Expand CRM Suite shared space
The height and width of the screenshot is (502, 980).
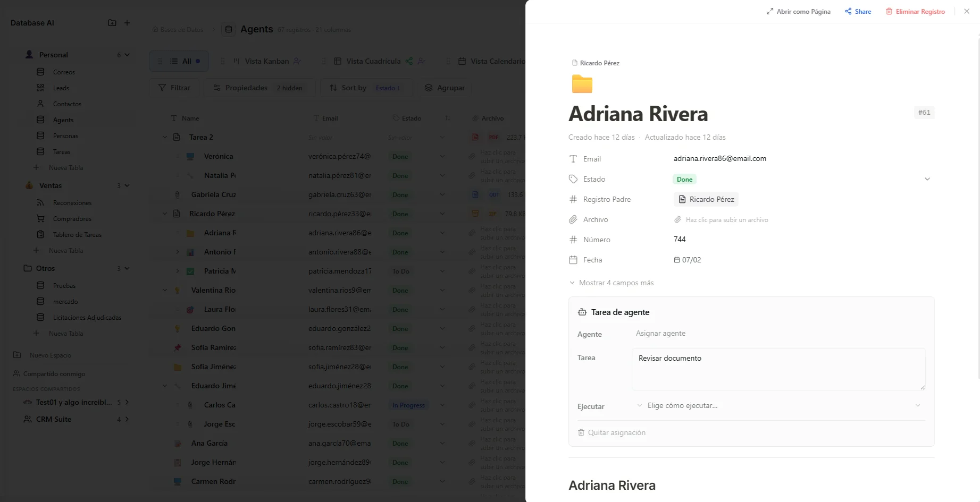[127, 419]
